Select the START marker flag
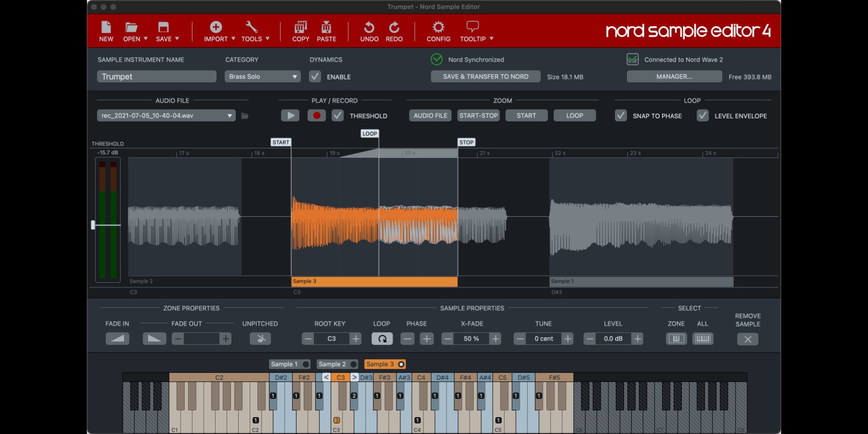This screenshot has height=434, width=868. pyautogui.click(x=281, y=142)
